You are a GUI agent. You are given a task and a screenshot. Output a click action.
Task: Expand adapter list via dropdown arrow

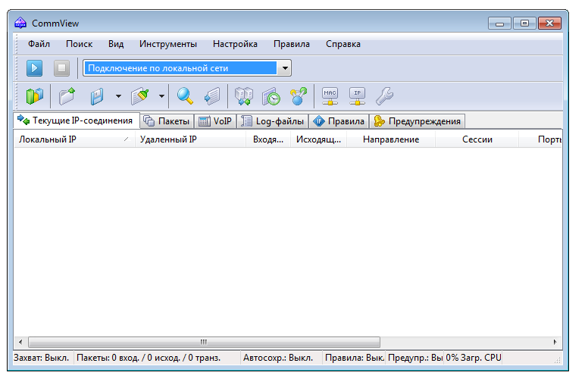click(x=285, y=68)
